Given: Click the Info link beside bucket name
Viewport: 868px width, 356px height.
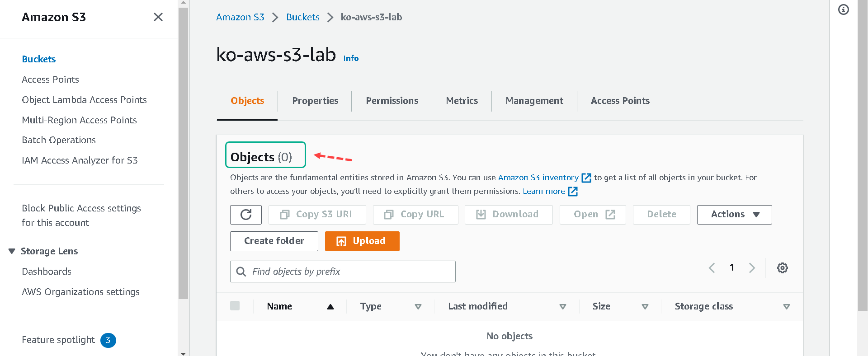Looking at the screenshot, I should click(351, 58).
